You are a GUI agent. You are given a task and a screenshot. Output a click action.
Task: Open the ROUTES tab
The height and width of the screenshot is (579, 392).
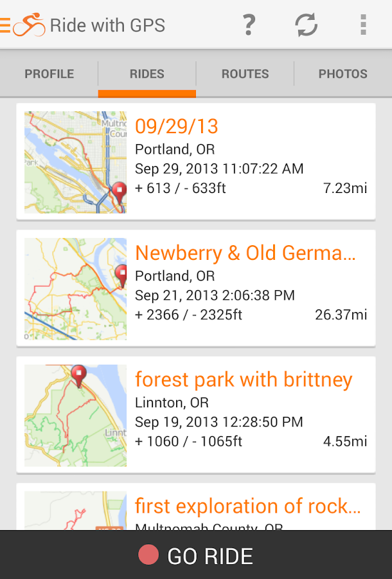point(245,74)
